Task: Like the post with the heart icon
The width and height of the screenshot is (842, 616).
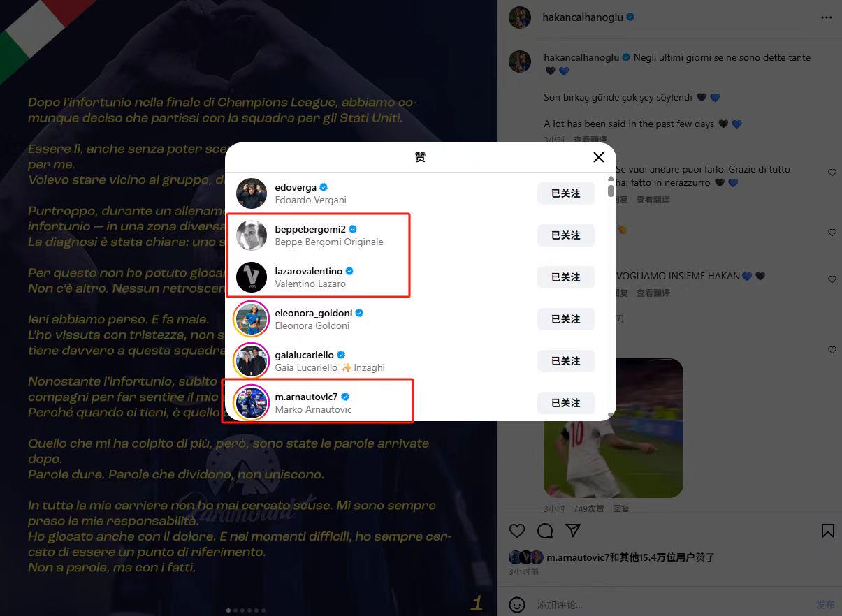Action: (x=517, y=531)
